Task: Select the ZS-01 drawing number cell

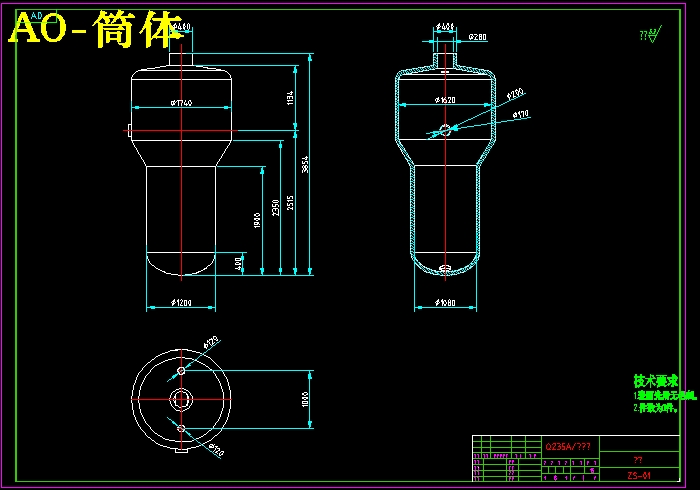Action: pyautogui.click(x=639, y=475)
